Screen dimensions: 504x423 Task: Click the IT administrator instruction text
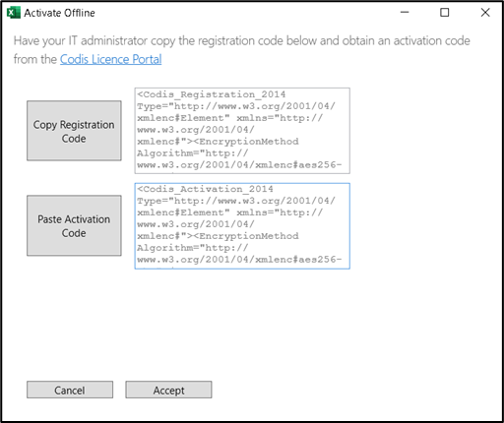(x=242, y=50)
